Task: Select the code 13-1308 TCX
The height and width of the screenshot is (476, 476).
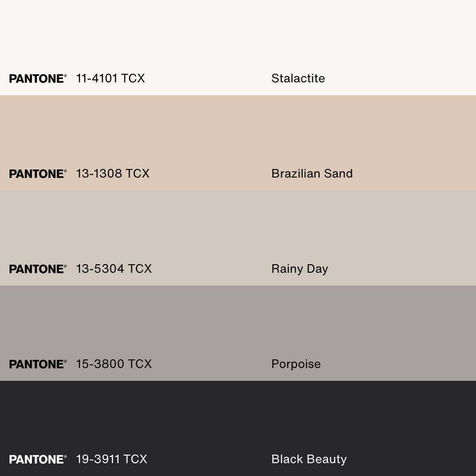Action: click(x=113, y=174)
